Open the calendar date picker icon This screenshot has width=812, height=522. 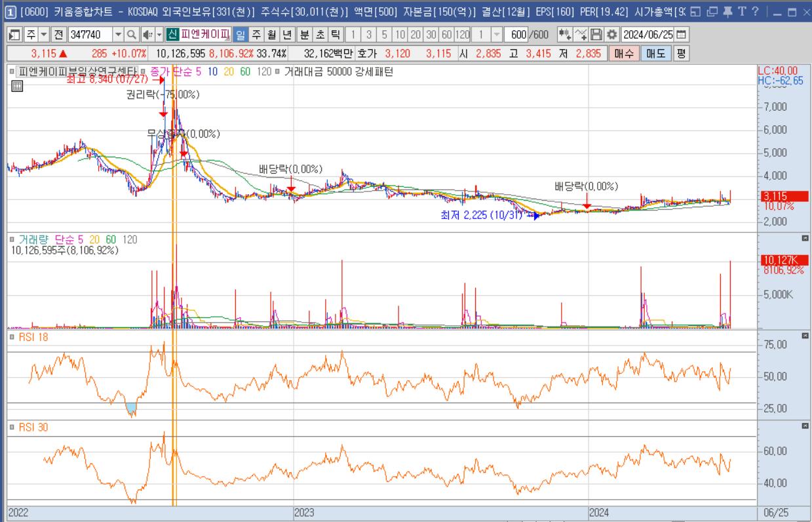click(x=682, y=35)
